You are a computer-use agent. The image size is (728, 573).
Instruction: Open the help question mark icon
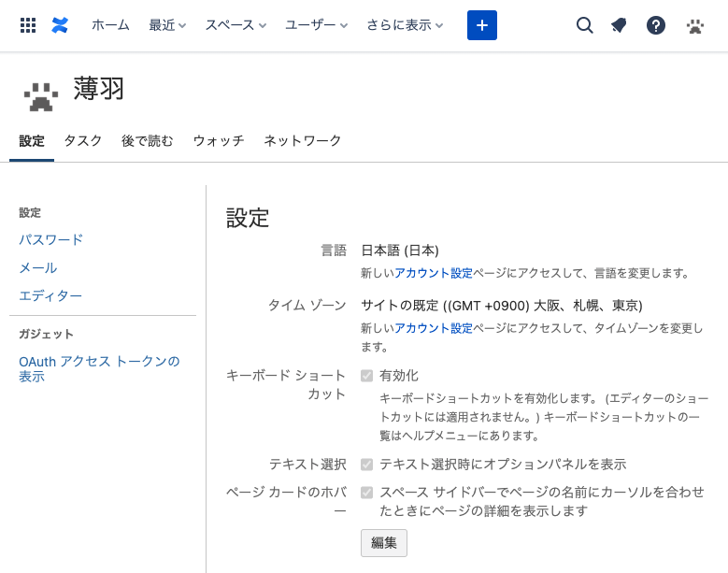click(x=656, y=25)
